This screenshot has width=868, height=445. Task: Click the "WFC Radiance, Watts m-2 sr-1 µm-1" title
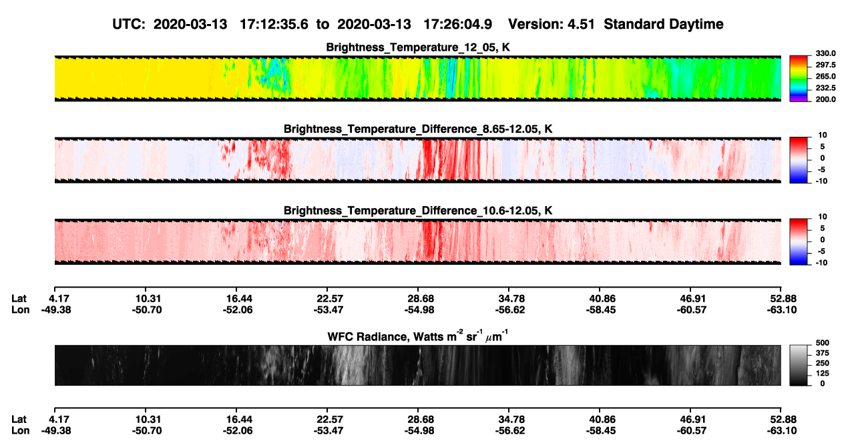click(x=418, y=337)
